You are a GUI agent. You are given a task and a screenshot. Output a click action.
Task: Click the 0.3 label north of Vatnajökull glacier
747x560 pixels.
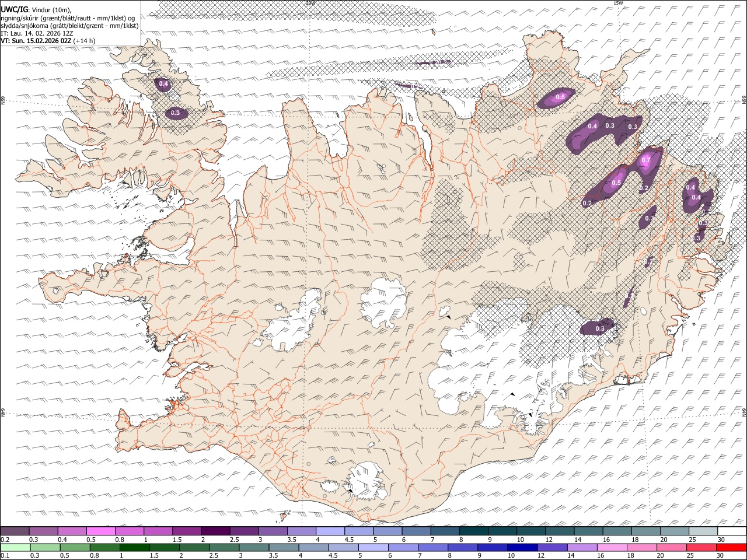[x=599, y=329]
